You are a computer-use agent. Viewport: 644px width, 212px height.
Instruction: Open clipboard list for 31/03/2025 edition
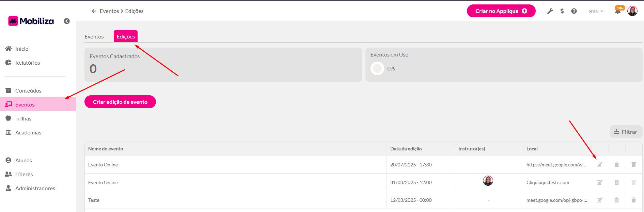616,182
